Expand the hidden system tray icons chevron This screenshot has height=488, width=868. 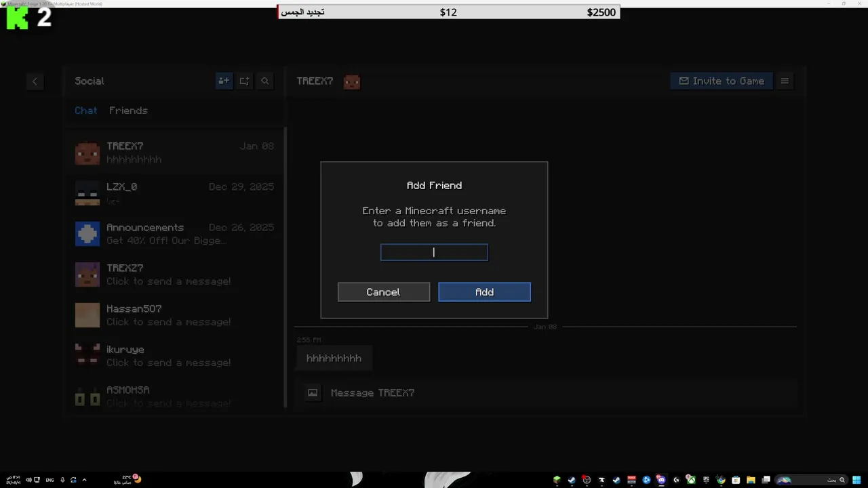[x=84, y=480]
